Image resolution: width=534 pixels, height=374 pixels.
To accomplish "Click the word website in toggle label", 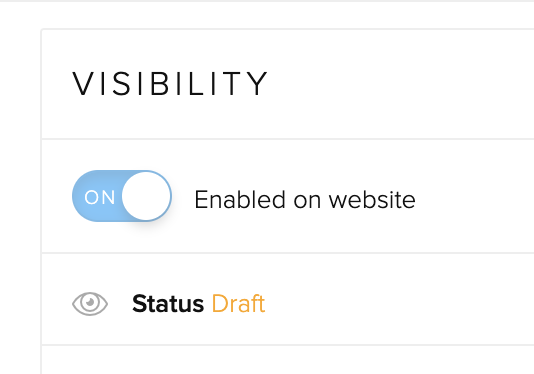I will pos(372,199).
